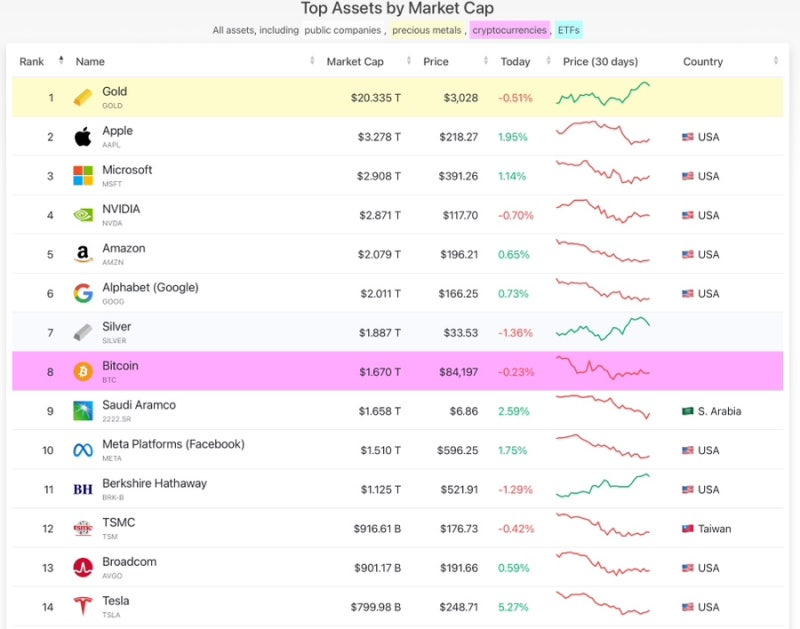
Task: Click the Saudi Aramco logo icon
Action: (83, 411)
